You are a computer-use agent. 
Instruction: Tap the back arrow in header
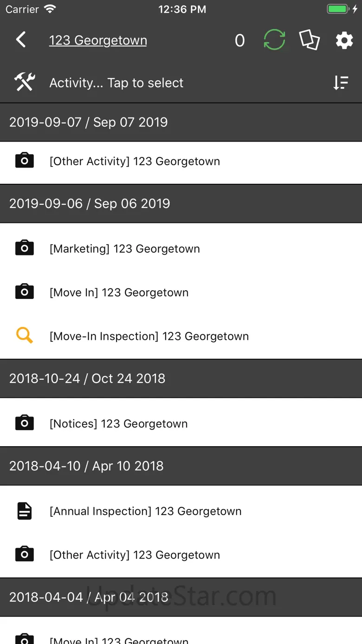(x=21, y=40)
